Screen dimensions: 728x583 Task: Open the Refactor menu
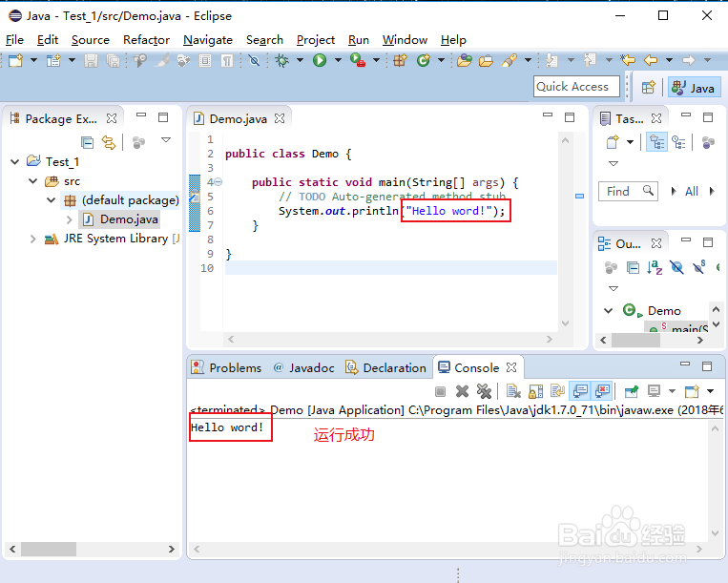pos(146,40)
